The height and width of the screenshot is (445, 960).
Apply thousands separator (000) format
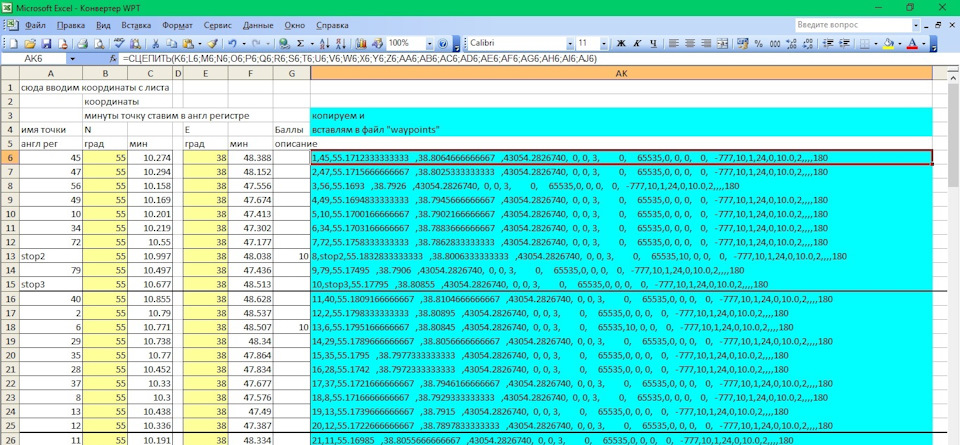click(774, 44)
